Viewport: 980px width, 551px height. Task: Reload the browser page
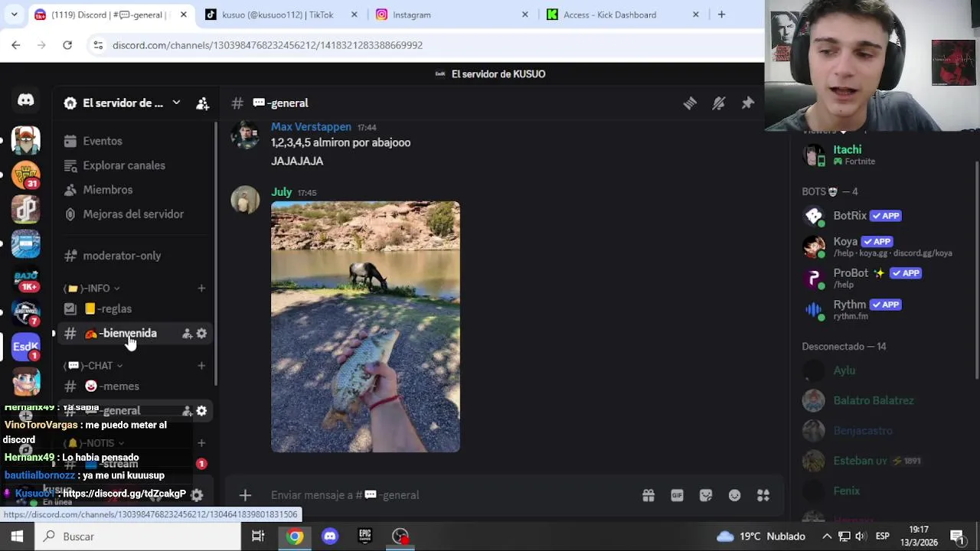67,45
